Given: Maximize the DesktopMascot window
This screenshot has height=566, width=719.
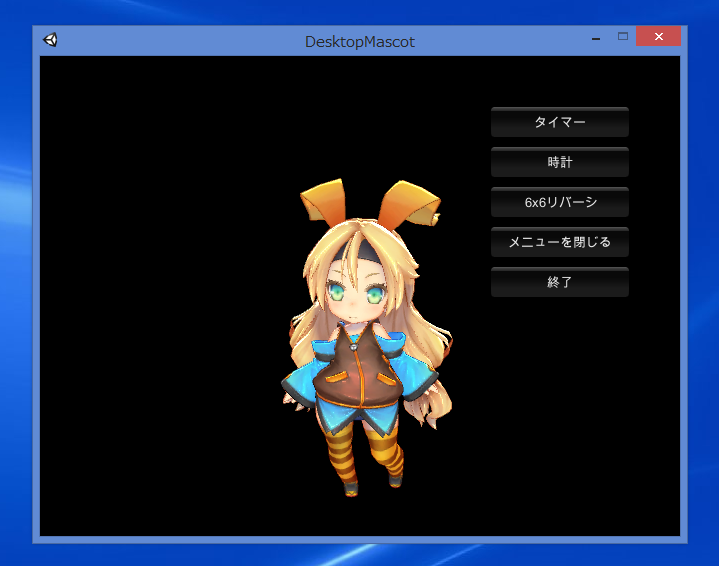Looking at the screenshot, I should click(x=623, y=37).
